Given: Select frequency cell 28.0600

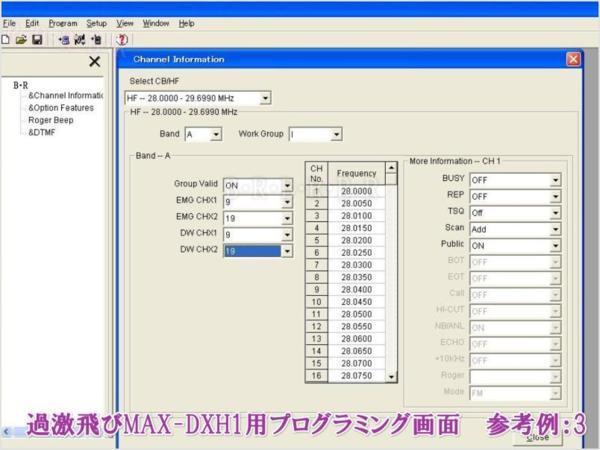Looking at the screenshot, I should click(x=357, y=339).
